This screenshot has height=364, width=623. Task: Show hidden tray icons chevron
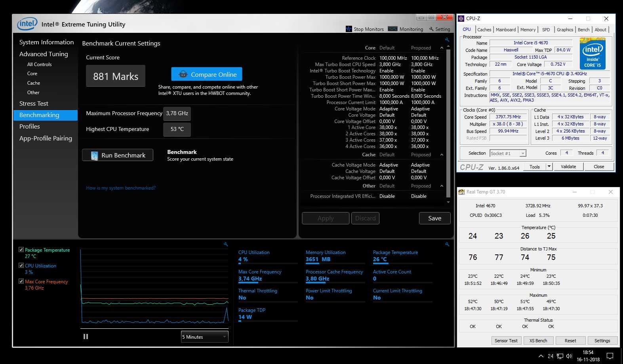[x=541, y=356]
